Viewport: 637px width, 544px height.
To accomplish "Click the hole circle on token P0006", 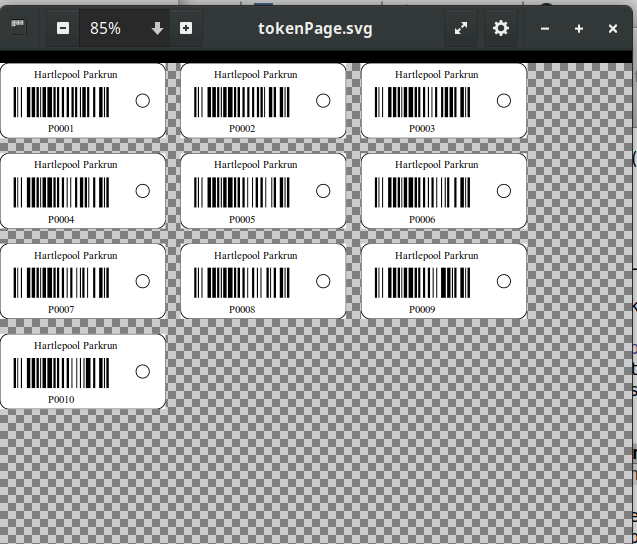I will tap(504, 191).
